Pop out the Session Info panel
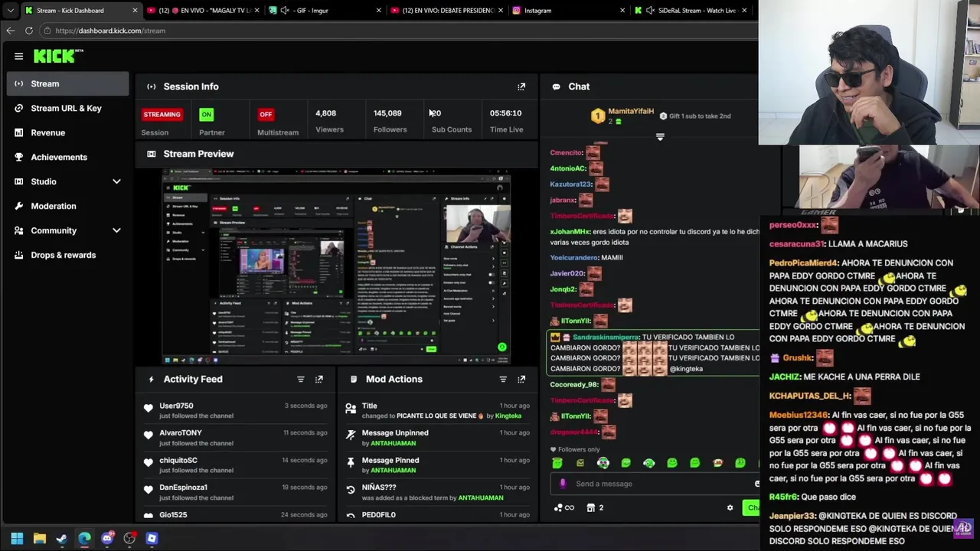 click(x=521, y=86)
